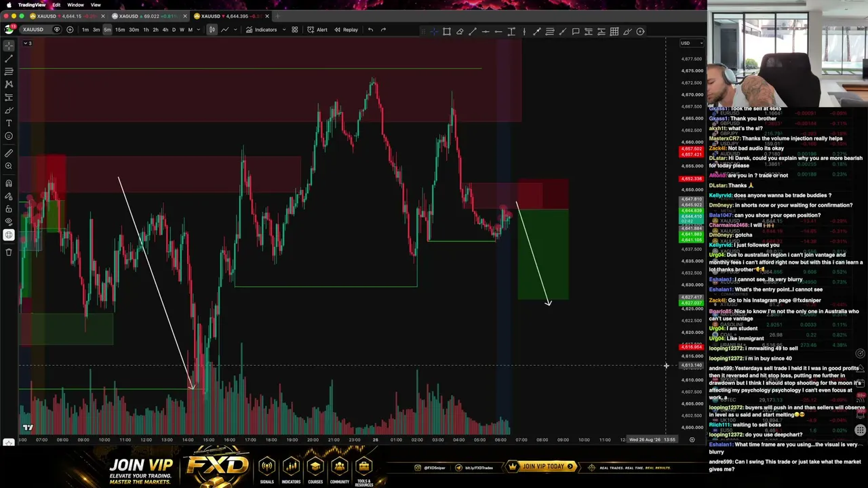Toggle lock all drawings

click(9, 209)
